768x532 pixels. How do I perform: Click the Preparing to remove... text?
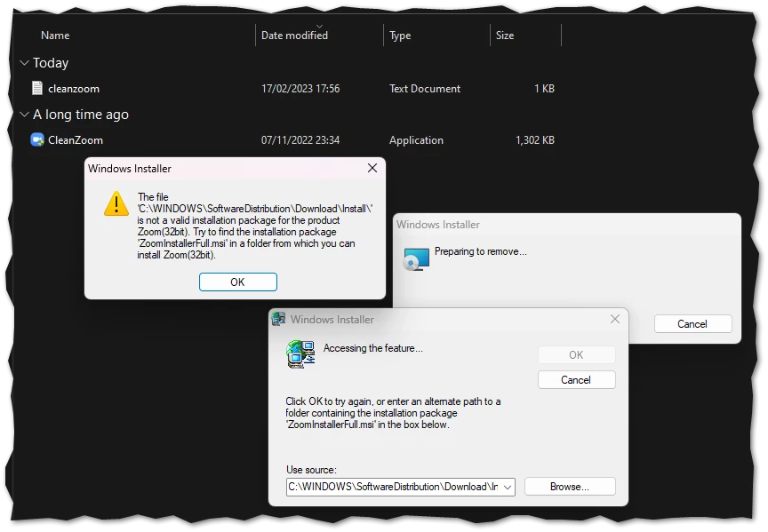481,251
